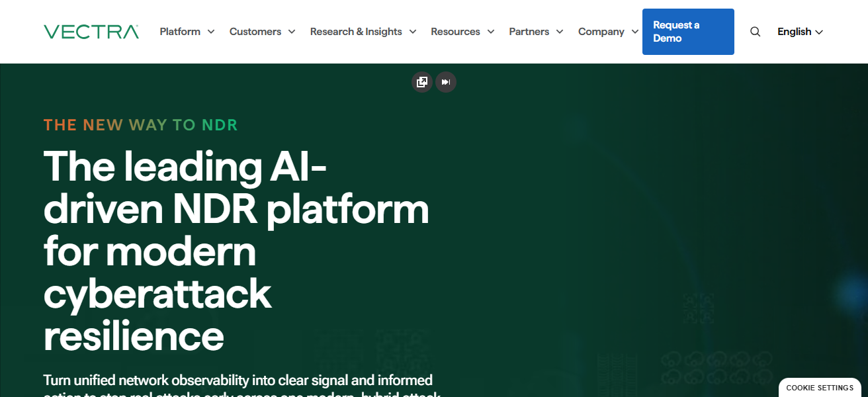This screenshot has height=397, width=868.
Task: Expand the Research & Insights chevron
Action: [x=413, y=31]
